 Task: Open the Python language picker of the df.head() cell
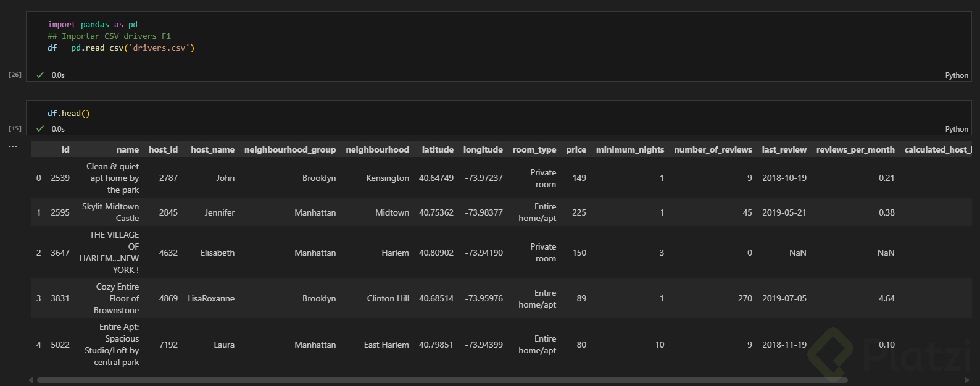pyautogui.click(x=957, y=129)
